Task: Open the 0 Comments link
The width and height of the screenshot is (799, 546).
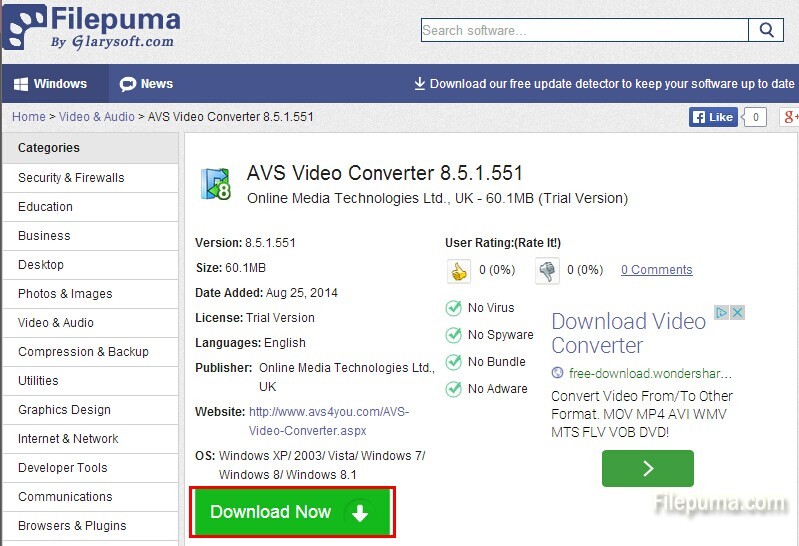Action: pos(656,270)
